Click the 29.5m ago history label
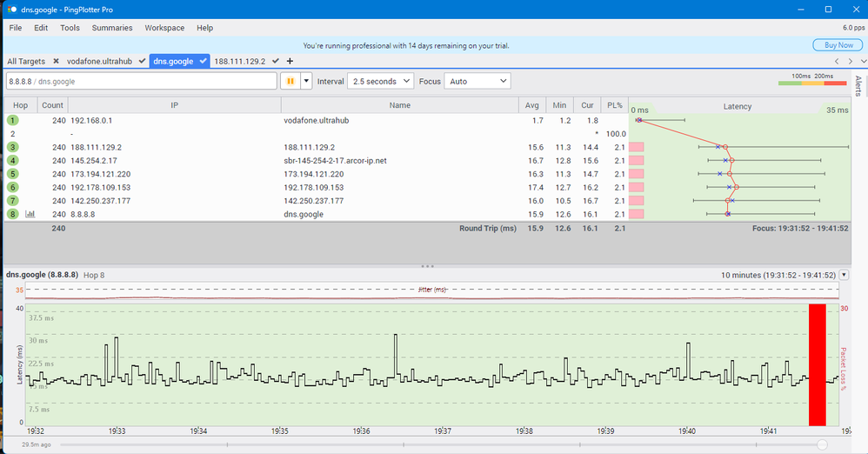The width and height of the screenshot is (868, 454). pyautogui.click(x=36, y=444)
